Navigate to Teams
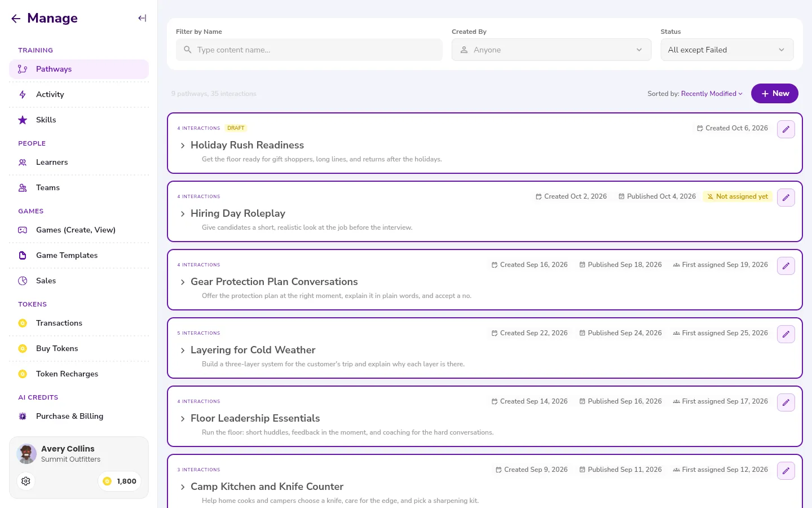This screenshot has height=508, width=812. tap(79, 187)
